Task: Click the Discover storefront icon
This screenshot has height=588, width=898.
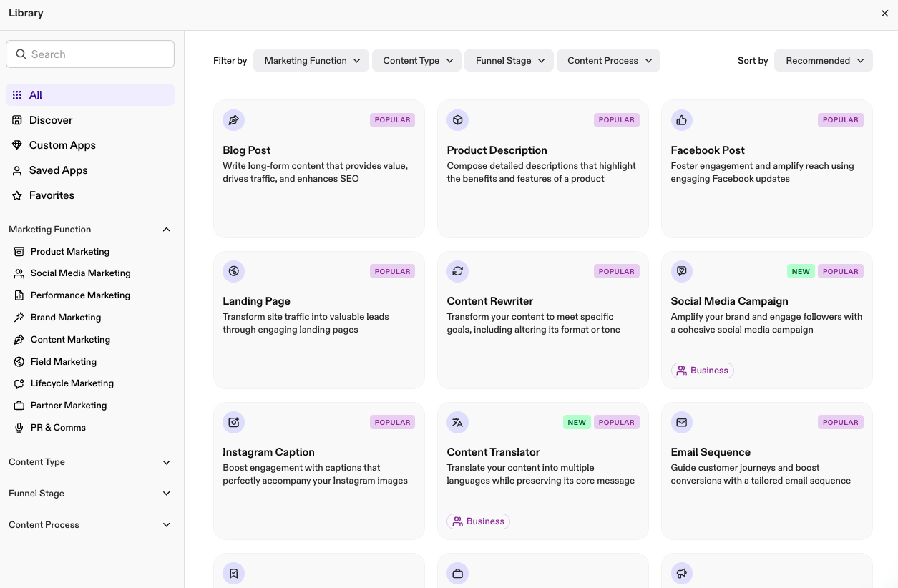Action: click(17, 120)
